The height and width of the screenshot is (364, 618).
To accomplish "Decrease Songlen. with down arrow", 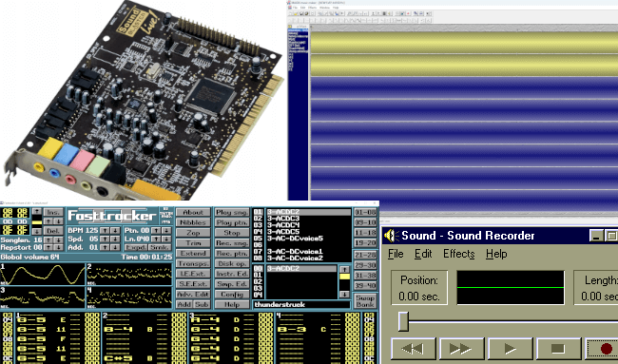I will pyautogui.click(x=58, y=239).
